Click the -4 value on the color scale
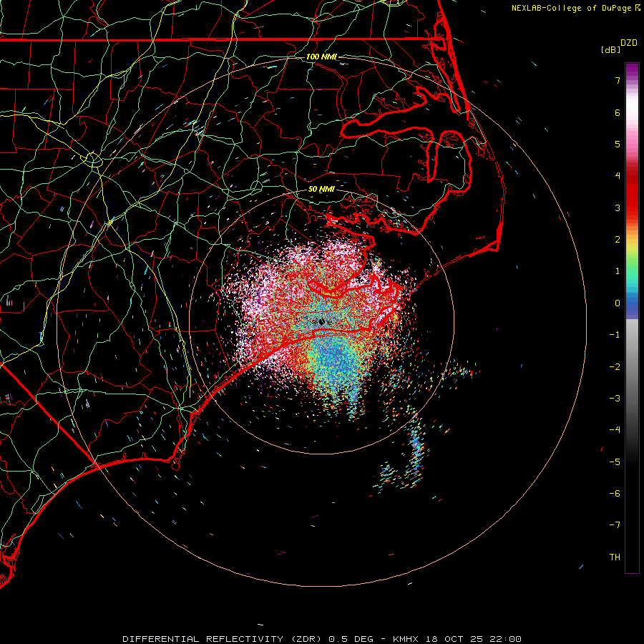 click(615, 430)
